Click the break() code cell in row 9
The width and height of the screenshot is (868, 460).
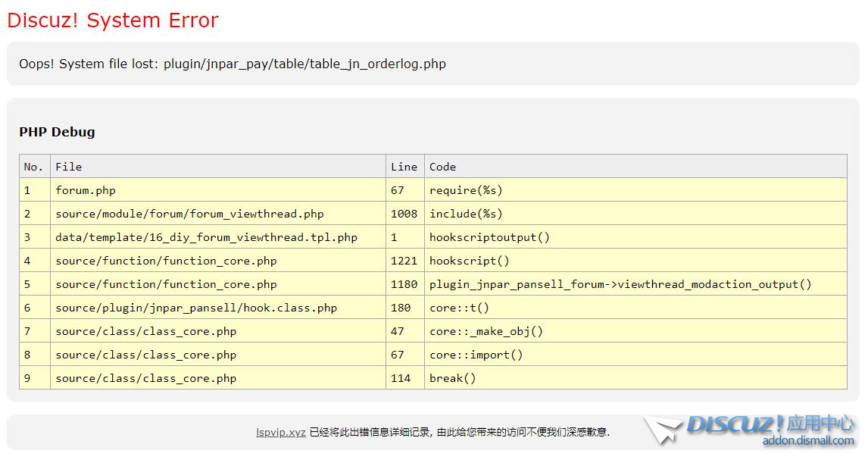point(452,378)
